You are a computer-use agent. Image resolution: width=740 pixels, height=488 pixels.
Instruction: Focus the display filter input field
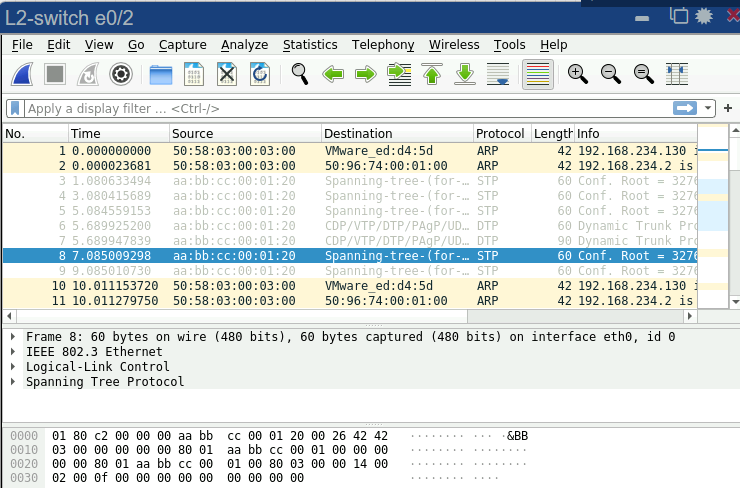pos(348,109)
